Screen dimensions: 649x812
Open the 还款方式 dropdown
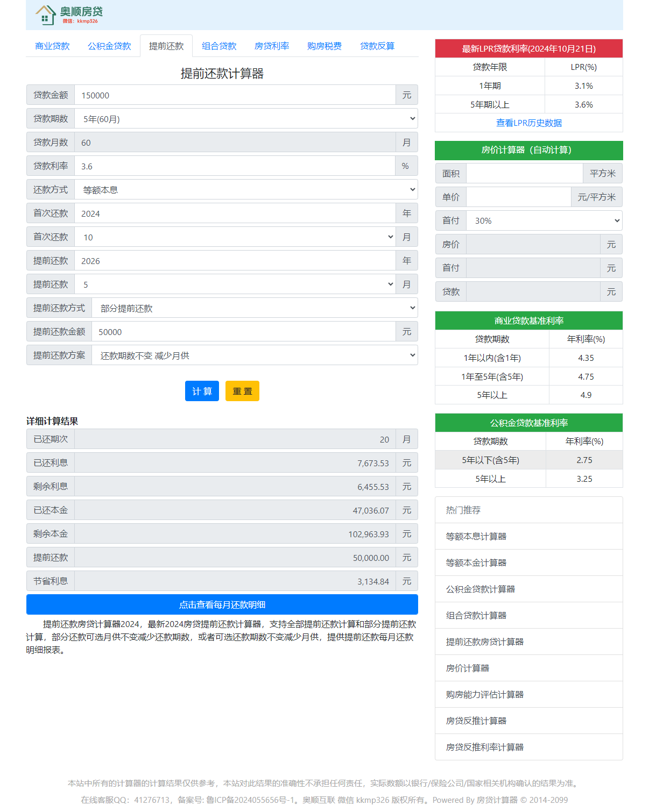(x=246, y=190)
